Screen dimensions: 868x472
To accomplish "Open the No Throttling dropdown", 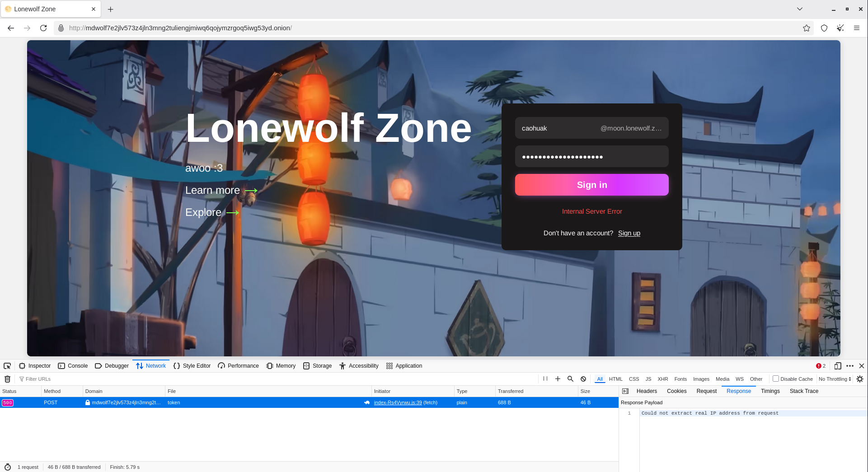I will tap(835, 379).
